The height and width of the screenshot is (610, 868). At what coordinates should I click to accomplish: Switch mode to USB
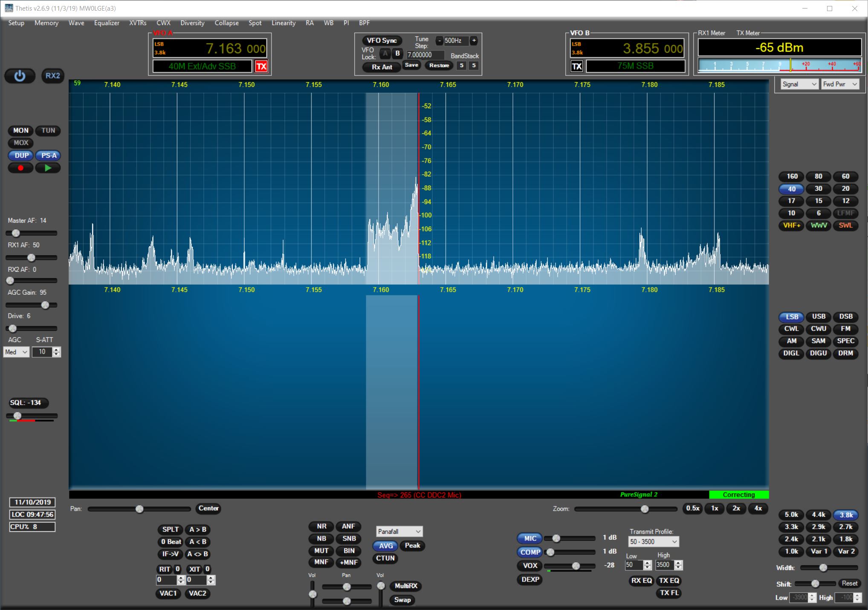click(819, 317)
